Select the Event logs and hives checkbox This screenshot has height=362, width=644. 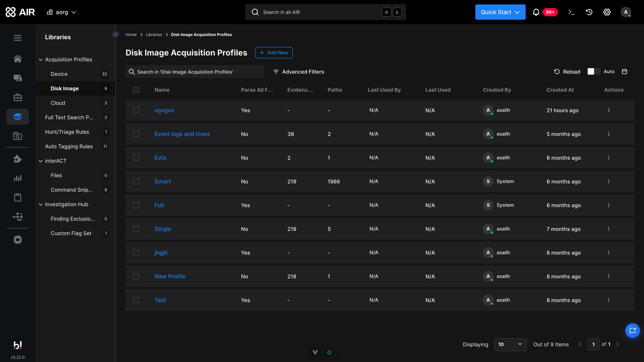[136, 134]
